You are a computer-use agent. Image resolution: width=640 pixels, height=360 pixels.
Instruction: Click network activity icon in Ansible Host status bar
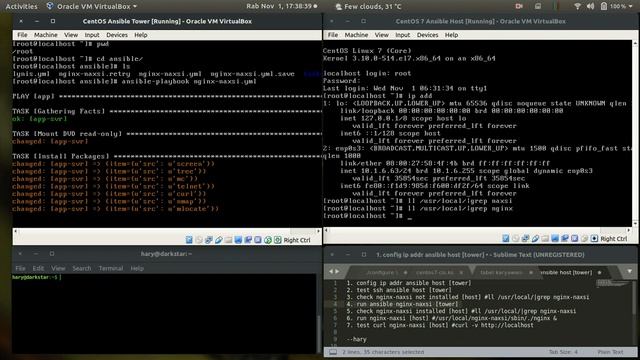pos(525,238)
